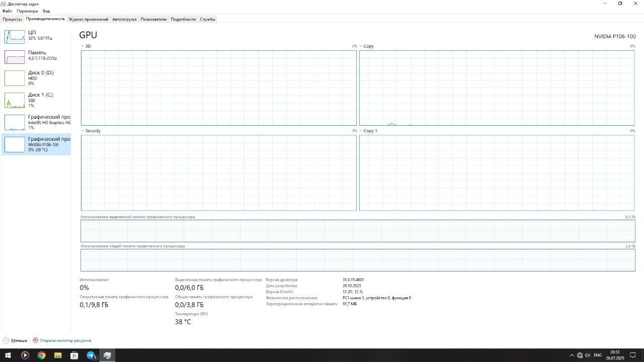Click the PCI-шина 1 location text
Viewport: 644px width, 362px height.
point(377,298)
